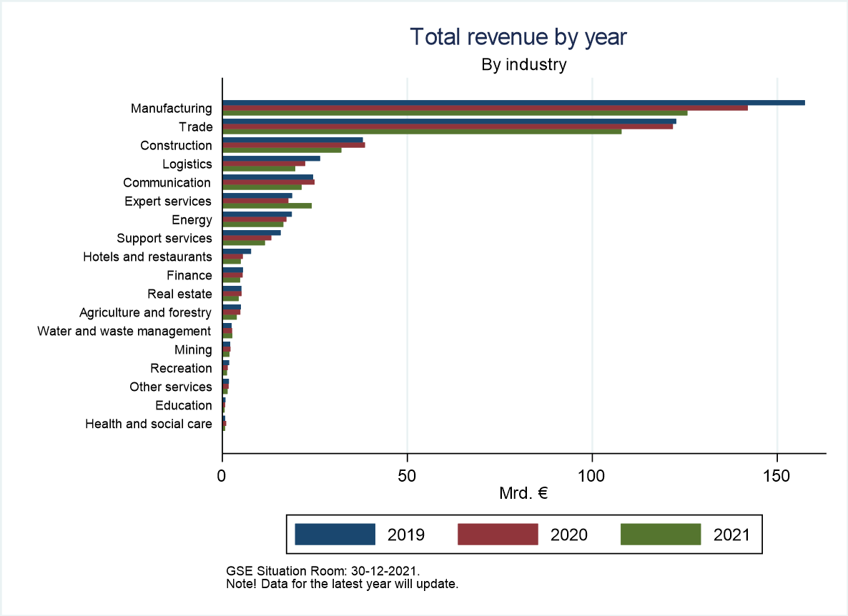Screen dimensions: 848x616
Task: Click the Water and waste management label
Action: 124,331
